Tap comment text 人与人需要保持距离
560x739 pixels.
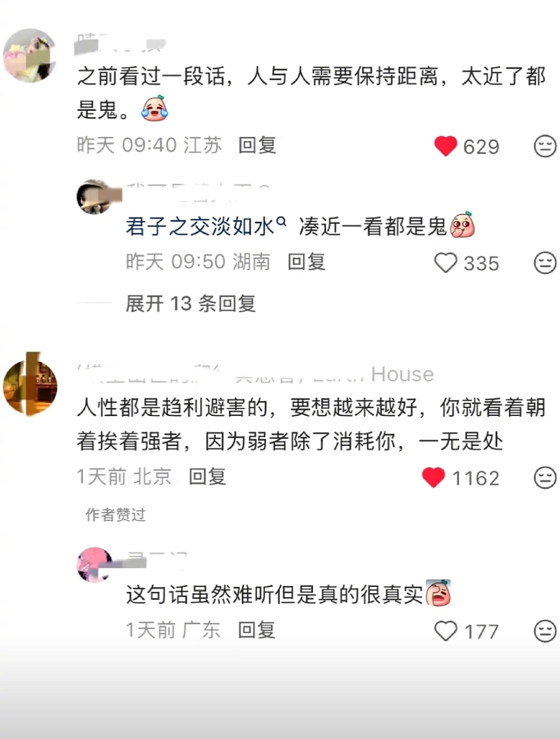342,76
